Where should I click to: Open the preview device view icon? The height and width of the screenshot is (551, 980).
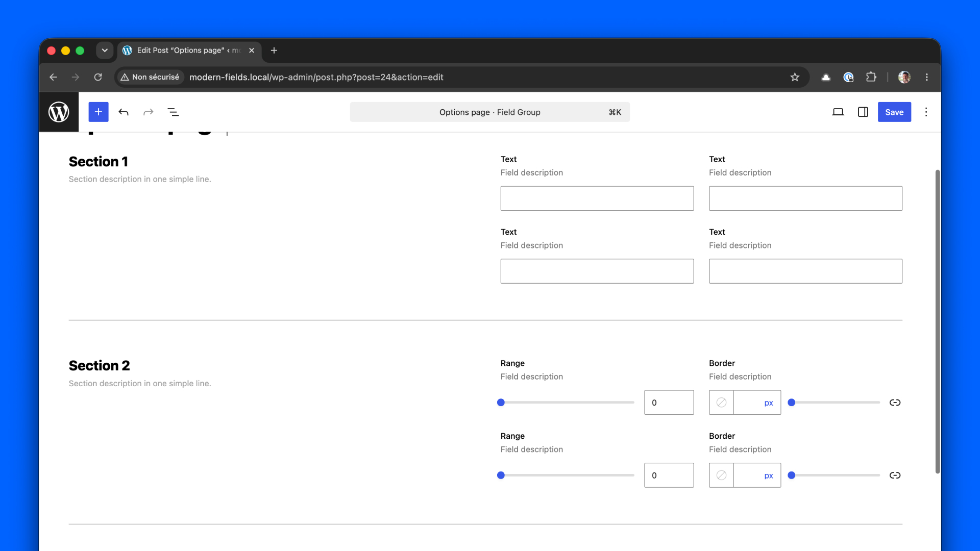pos(838,112)
